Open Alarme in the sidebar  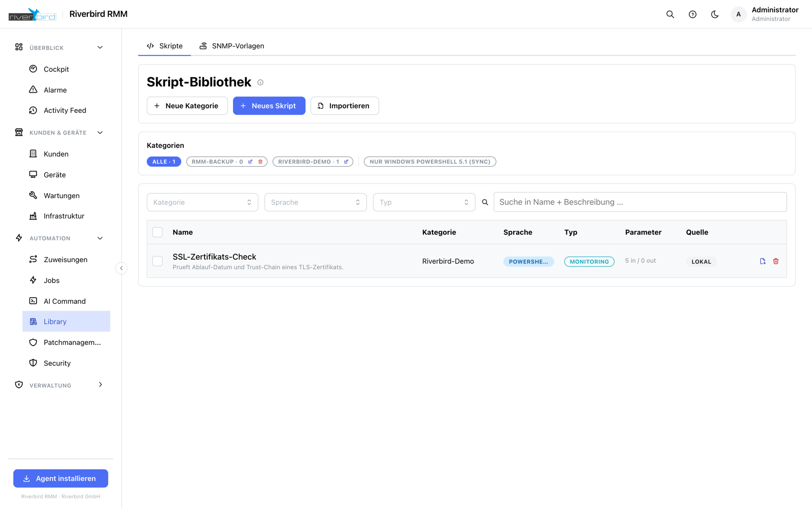click(x=66, y=90)
